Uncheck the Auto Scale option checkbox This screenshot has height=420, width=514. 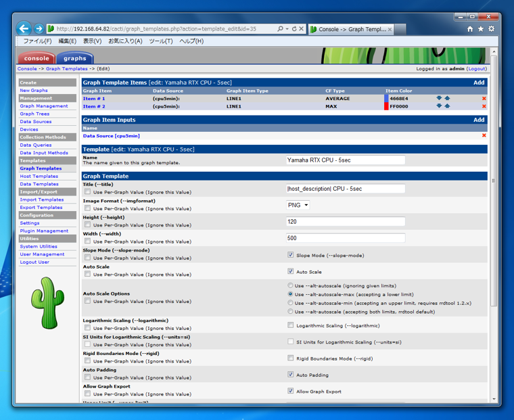click(x=290, y=271)
